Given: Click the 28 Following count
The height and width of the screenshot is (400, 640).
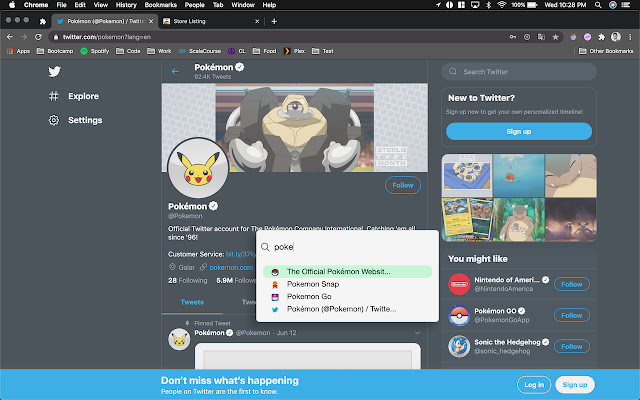Looking at the screenshot, I should [x=188, y=280].
